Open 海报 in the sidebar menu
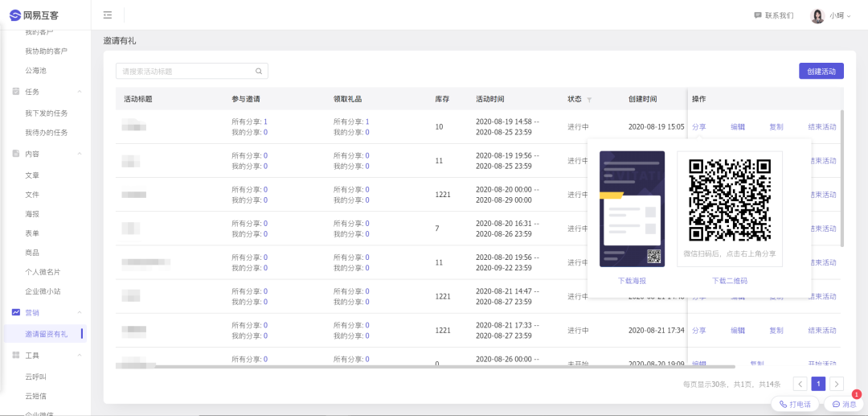The height and width of the screenshot is (416, 868). (32, 214)
